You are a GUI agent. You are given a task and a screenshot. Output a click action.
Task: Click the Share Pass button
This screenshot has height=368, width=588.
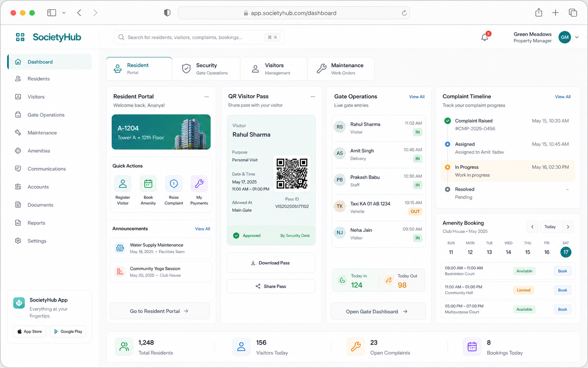click(x=271, y=286)
